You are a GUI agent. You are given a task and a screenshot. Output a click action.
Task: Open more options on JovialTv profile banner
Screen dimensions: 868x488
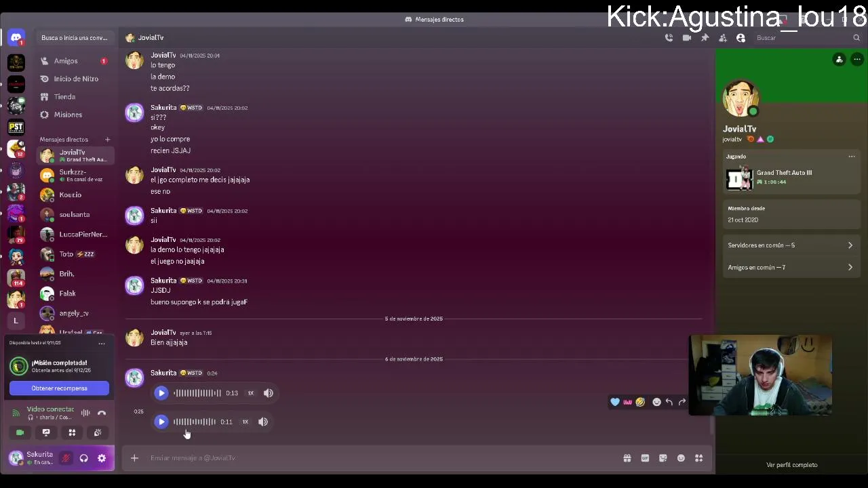[x=857, y=60]
